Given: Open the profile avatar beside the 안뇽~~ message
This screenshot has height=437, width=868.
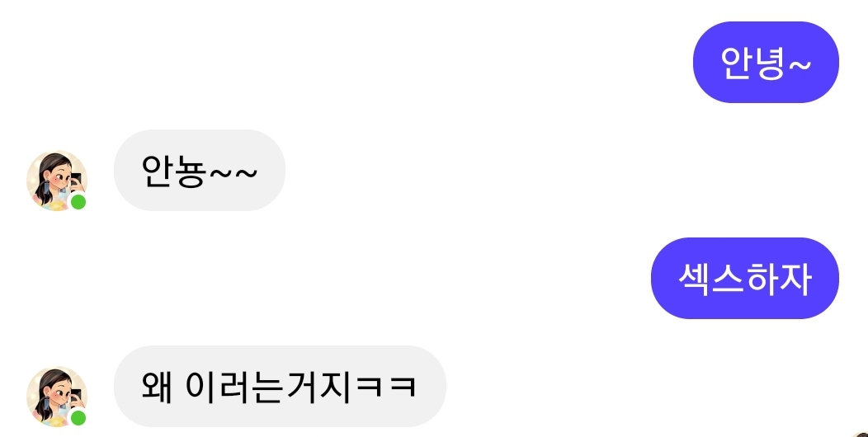Looking at the screenshot, I should click(x=57, y=181).
